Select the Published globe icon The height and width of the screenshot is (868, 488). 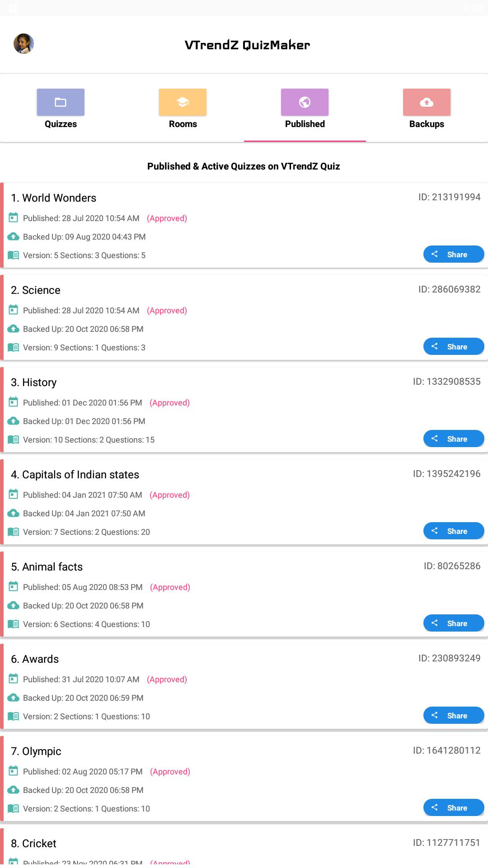[x=305, y=102]
